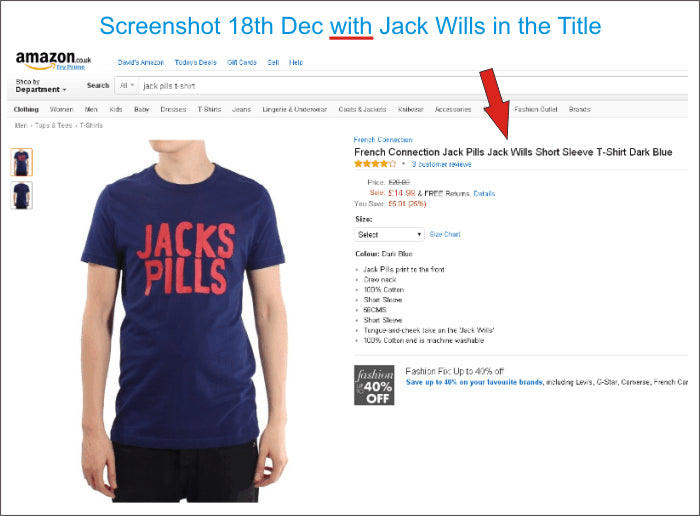Screen dimensions: 700x516
Task: Expand the All search category dropdown
Action: click(127, 86)
